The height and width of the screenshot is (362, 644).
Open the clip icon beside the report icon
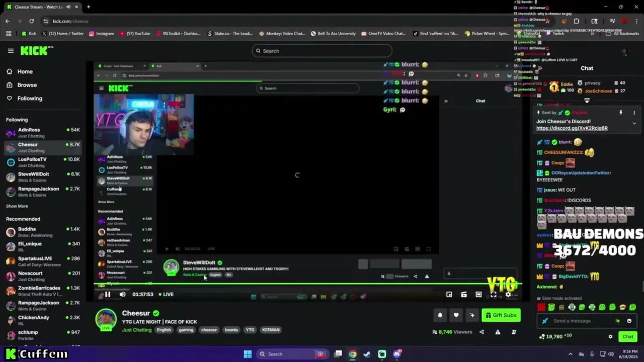514,332
